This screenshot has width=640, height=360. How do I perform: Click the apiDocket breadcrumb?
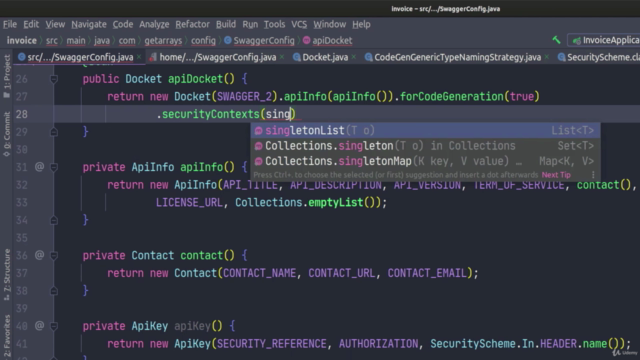click(x=327, y=40)
